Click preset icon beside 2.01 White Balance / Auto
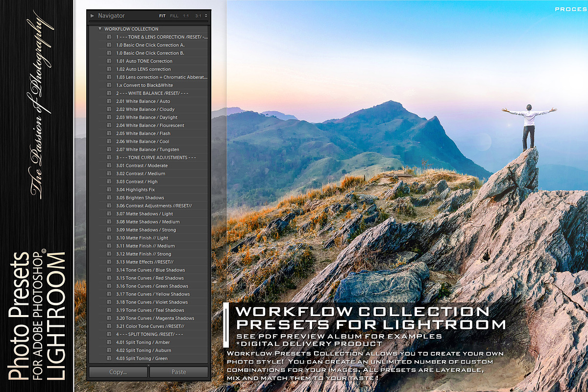 click(109, 101)
